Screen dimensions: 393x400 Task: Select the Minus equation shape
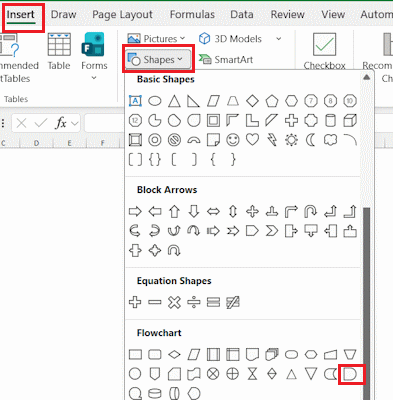(155, 302)
